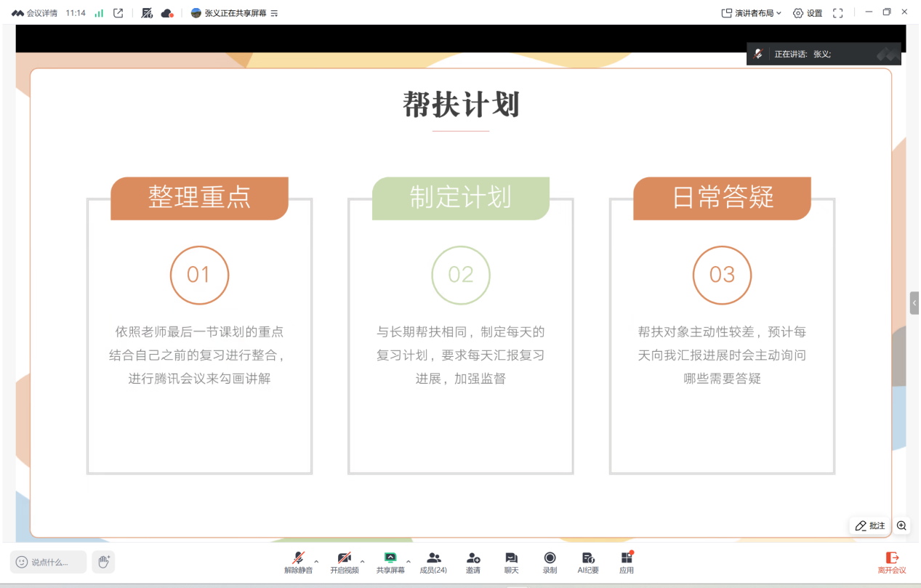
Task: Click the raise hand icon
Action: pos(104,561)
